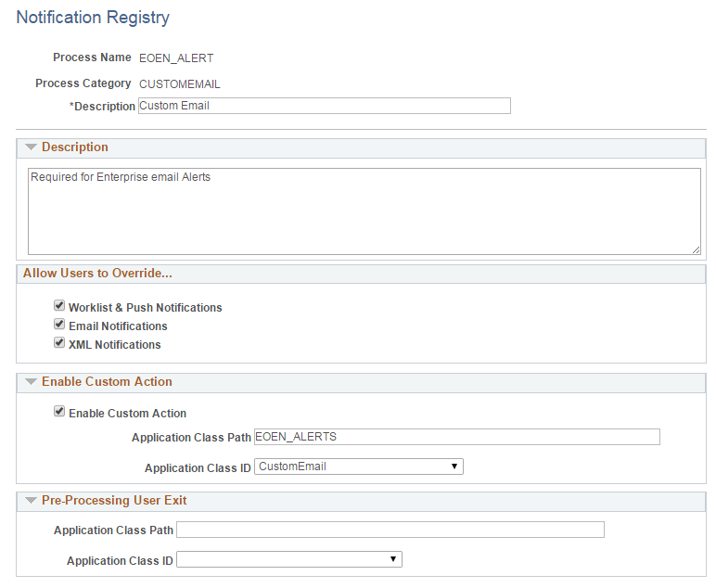Click the Custom Email description input field
The width and height of the screenshot is (716, 588).
point(325,106)
